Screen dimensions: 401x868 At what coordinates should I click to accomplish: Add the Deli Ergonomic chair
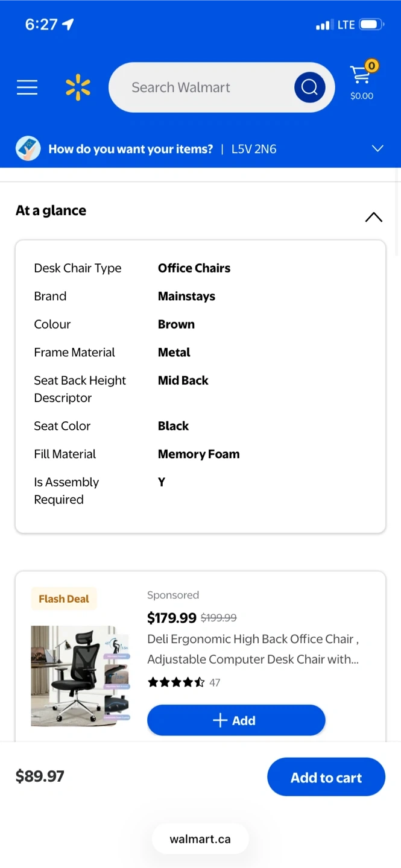(236, 720)
